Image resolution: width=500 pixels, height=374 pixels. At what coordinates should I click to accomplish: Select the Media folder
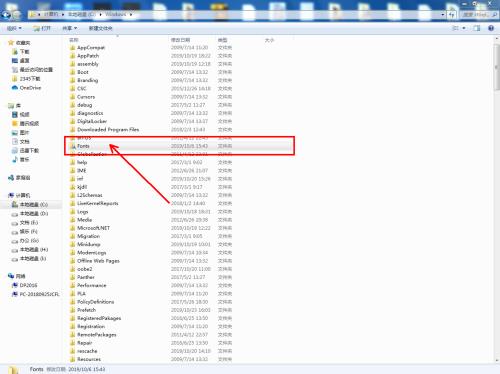[81, 220]
